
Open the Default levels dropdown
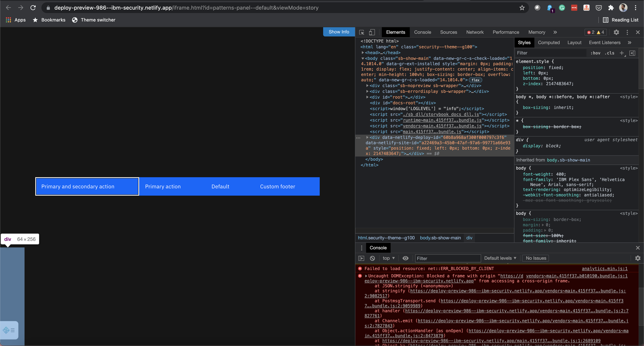[500, 258]
